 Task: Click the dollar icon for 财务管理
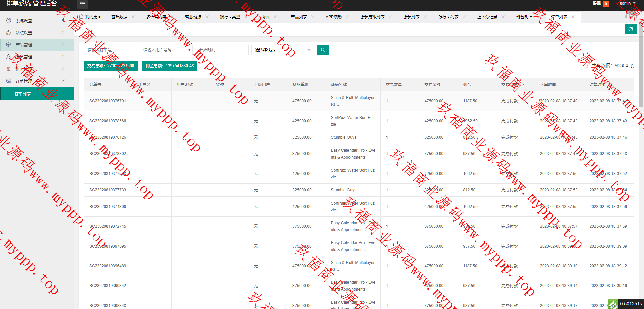click(x=9, y=69)
